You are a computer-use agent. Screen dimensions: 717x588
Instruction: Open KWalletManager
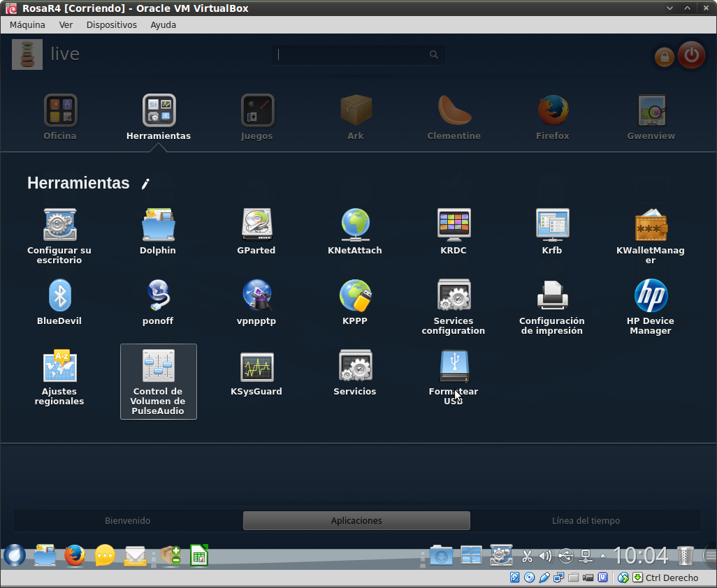(x=651, y=226)
